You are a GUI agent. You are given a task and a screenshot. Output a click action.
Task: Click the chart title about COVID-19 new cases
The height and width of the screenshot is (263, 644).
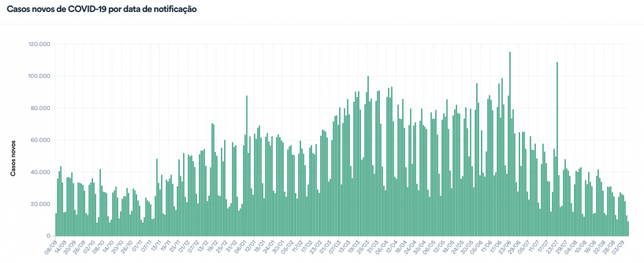point(101,10)
